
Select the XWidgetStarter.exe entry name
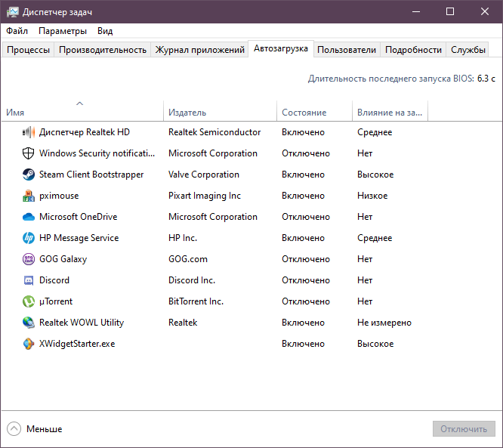(x=77, y=344)
